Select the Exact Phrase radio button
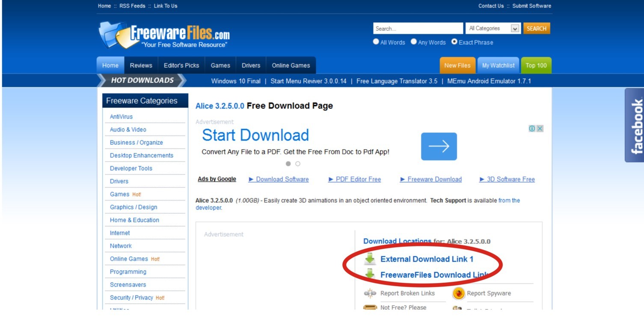This screenshot has height=329, width=644. [x=454, y=42]
